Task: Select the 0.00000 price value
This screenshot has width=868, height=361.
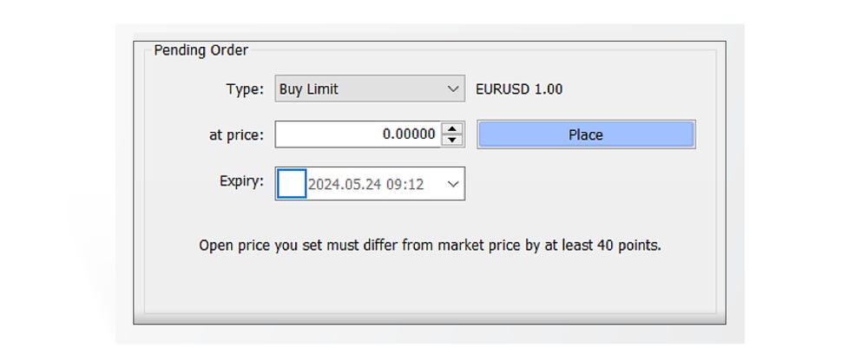Action: pos(409,135)
